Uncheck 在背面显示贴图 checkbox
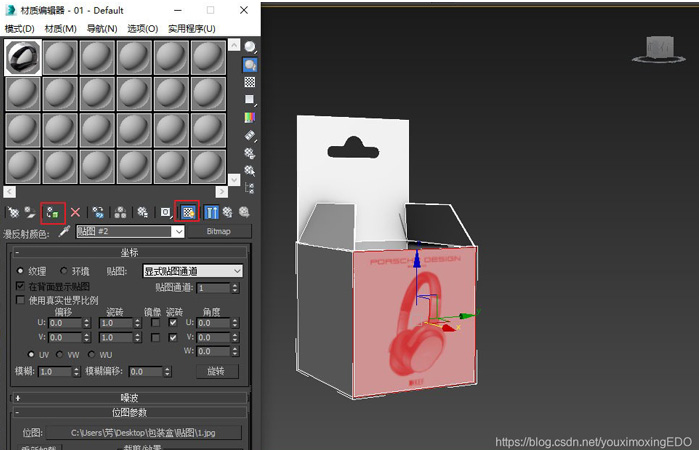Image resolution: width=700 pixels, height=450 pixels. [21, 285]
